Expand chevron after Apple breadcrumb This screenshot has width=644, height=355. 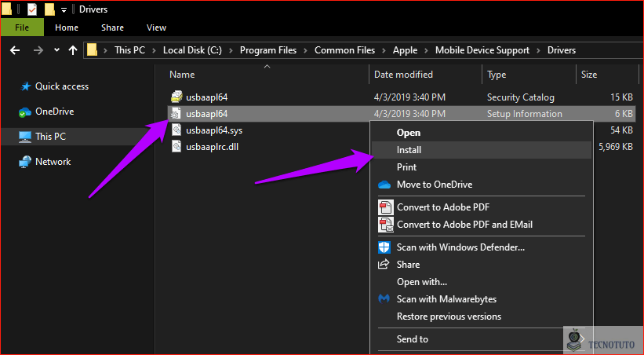click(426, 50)
